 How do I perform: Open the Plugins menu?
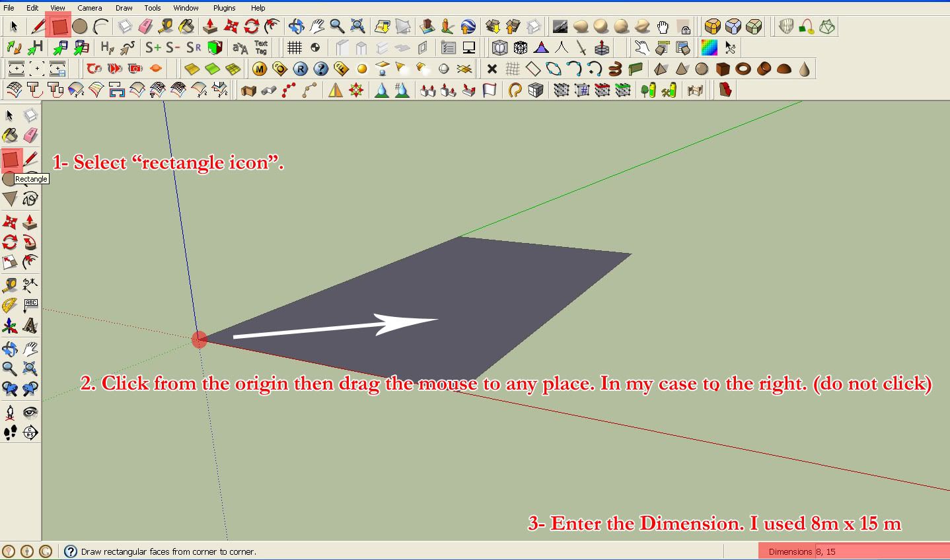(x=224, y=8)
